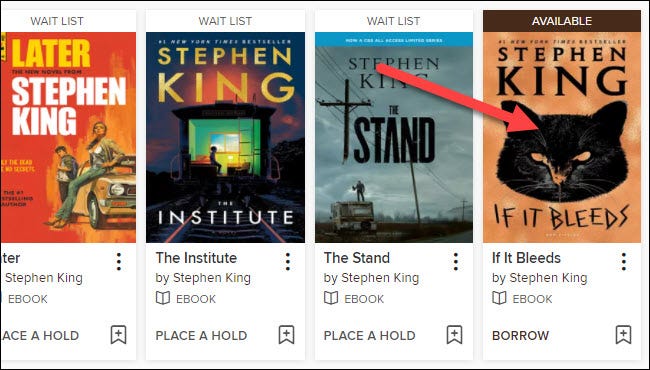Select Stephen King author under The Stand

coord(380,278)
